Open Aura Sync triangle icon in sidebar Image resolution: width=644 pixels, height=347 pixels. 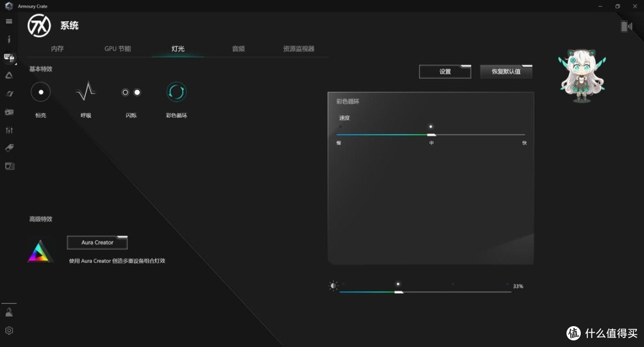9,76
